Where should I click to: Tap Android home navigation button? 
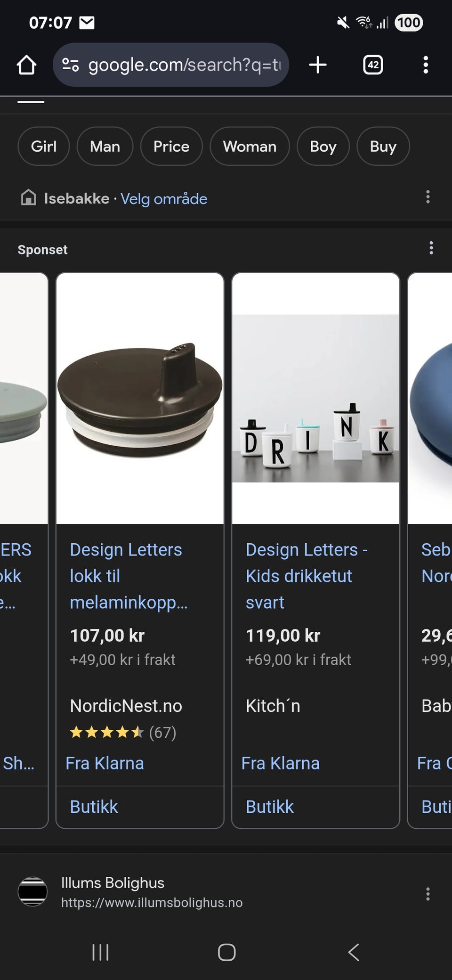(226, 952)
